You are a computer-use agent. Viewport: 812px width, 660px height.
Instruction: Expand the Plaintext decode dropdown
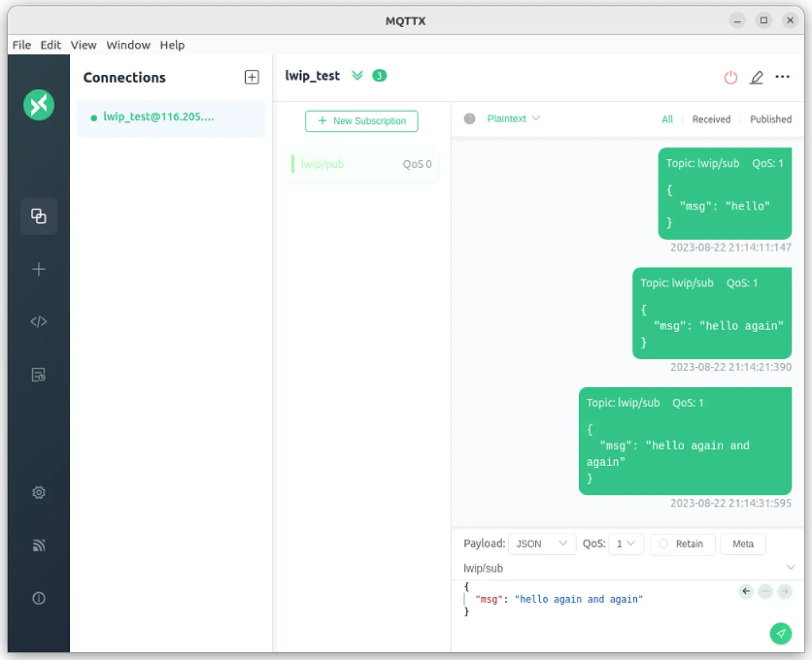click(513, 119)
